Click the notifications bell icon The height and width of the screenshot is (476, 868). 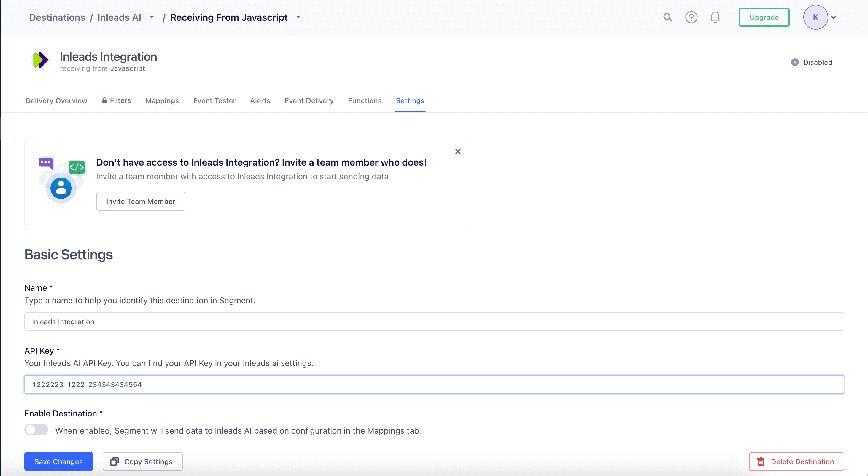(715, 17)
